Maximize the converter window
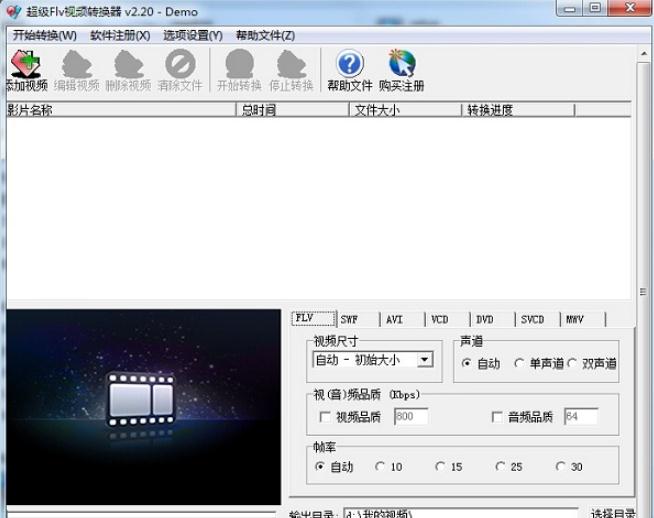This screenshot has height=518, width=654. 595,8
